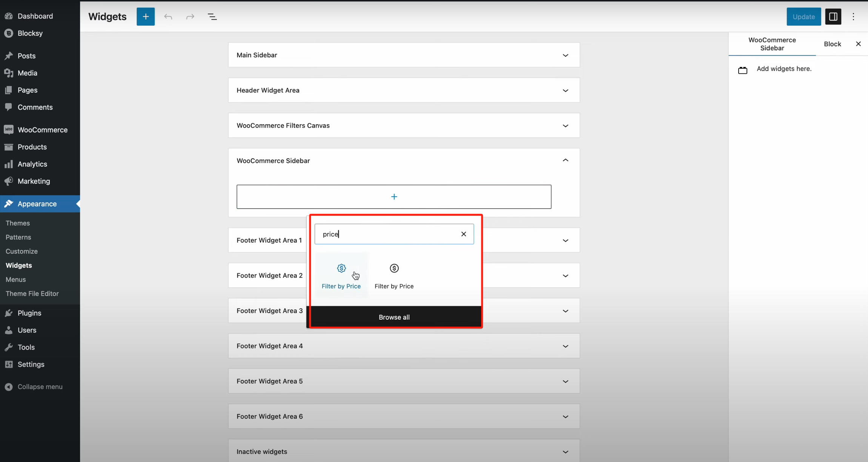Collapse the WooCommerce Sidebar area

565,160
